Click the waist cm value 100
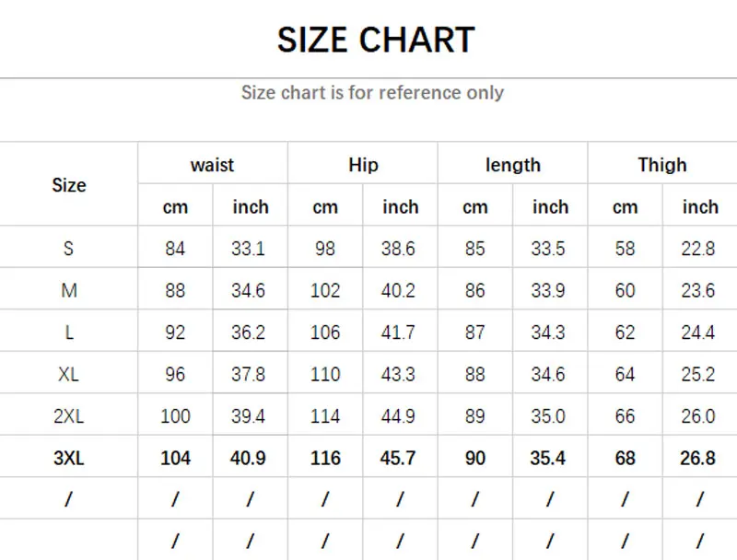Viewport: 737px width, 560px height. click(175, 416)
